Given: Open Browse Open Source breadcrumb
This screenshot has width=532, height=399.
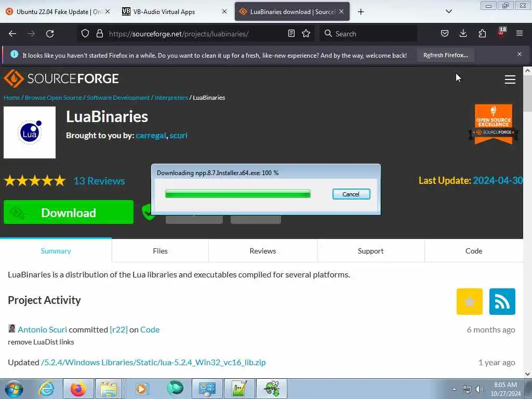Looking at the screenshot, I should pyautogui.click(x=54, y=97).
